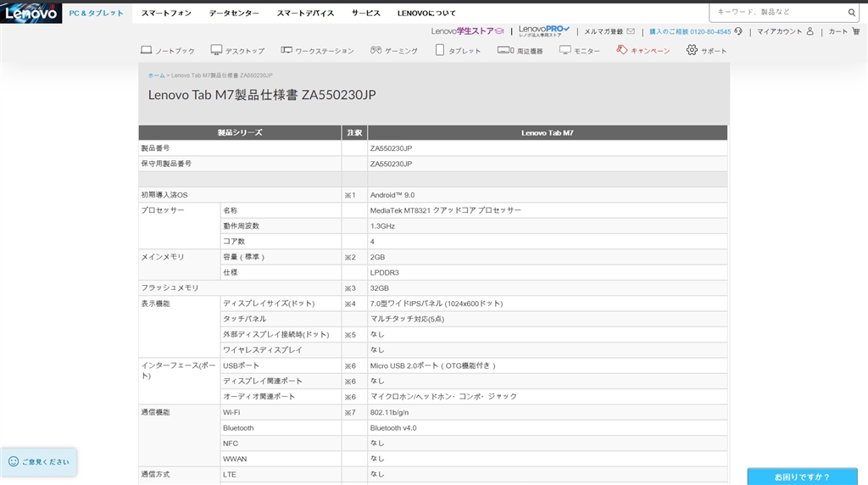The image size is (868, 485).
Task: Click the search magnifier icon
Action: point(851,12)
